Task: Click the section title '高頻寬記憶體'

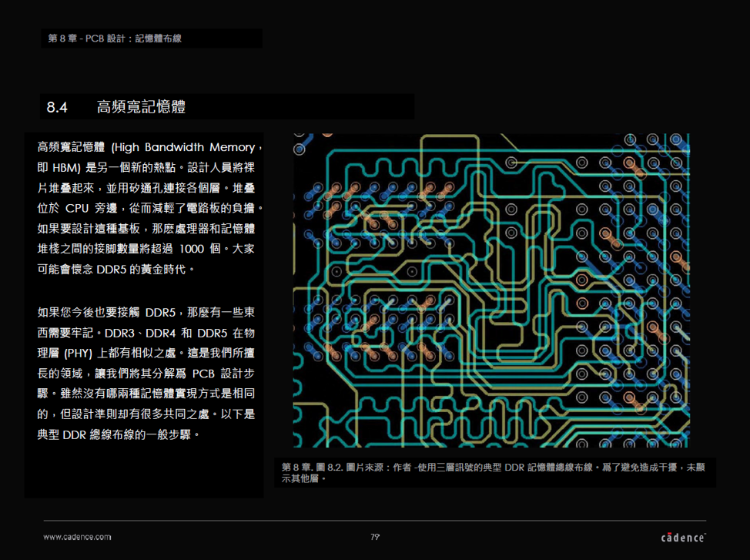Action: point(141,107)
